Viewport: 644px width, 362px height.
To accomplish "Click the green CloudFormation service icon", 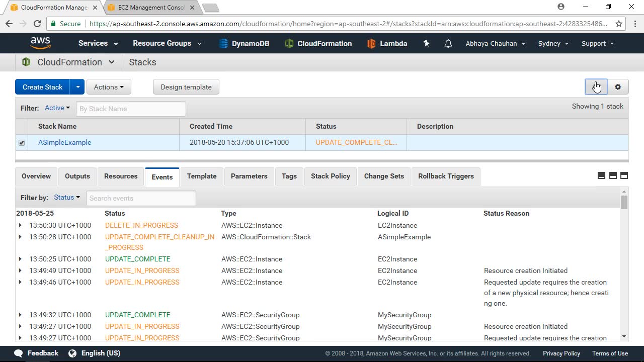I will [26, 62].
